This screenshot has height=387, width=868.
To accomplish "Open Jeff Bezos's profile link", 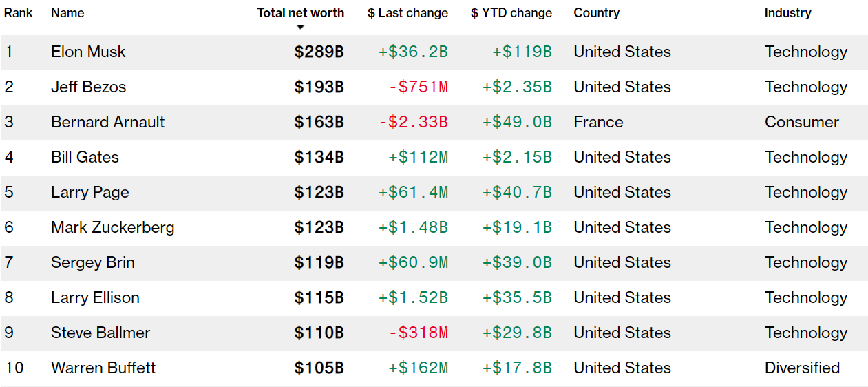I will click(88, 87).
